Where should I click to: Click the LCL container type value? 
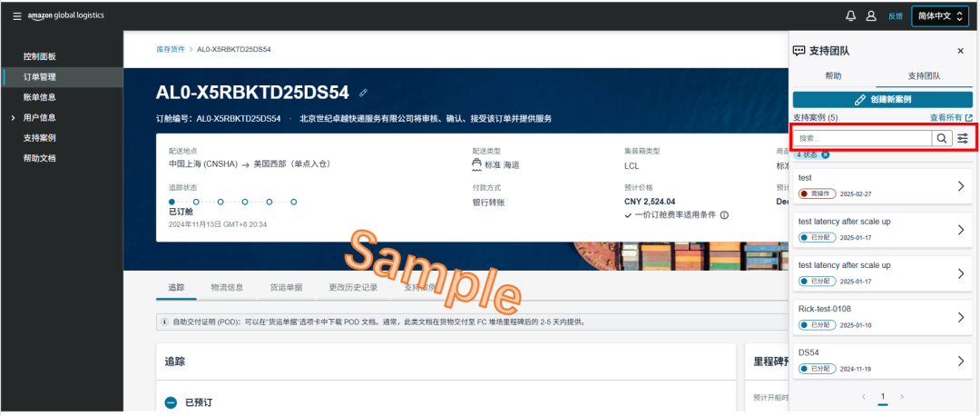coord(632,165)
